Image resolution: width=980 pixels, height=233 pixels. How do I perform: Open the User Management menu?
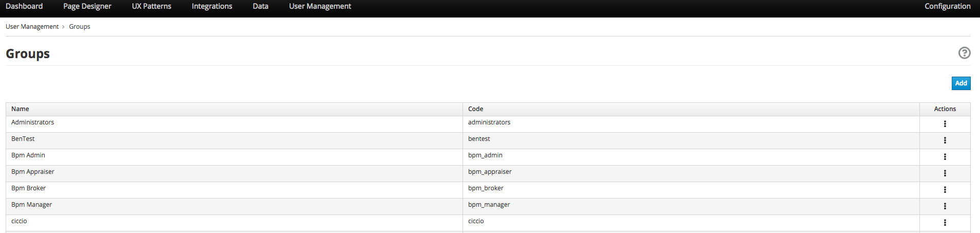(320, 6)
